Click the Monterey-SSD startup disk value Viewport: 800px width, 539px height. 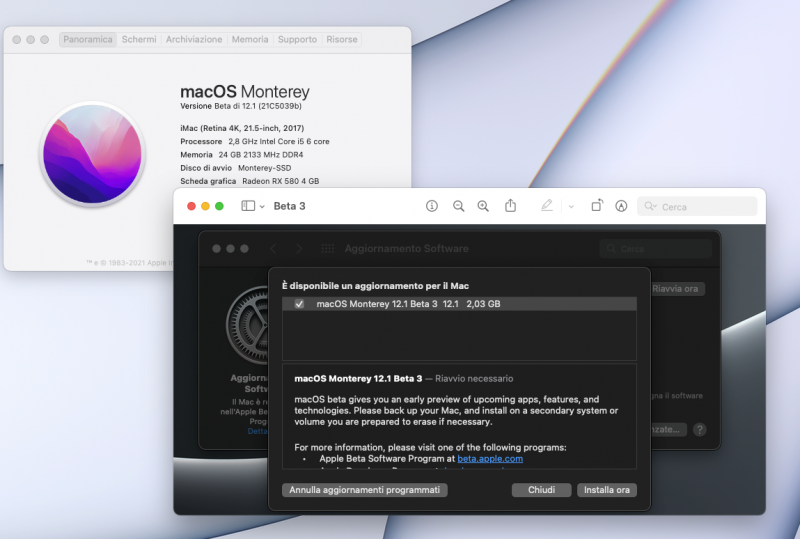point(264,168)
